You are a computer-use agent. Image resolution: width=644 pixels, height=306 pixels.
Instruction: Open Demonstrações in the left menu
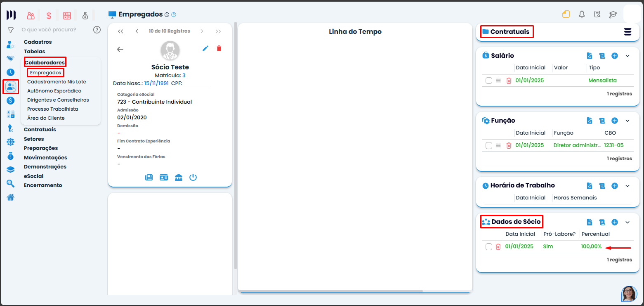point(45,167)
